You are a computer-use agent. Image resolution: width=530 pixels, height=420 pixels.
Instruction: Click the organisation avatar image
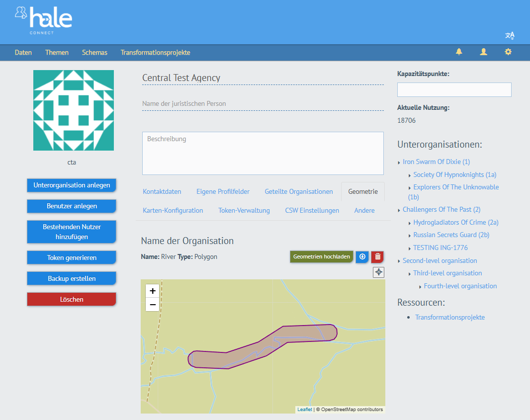click(74, 110)
